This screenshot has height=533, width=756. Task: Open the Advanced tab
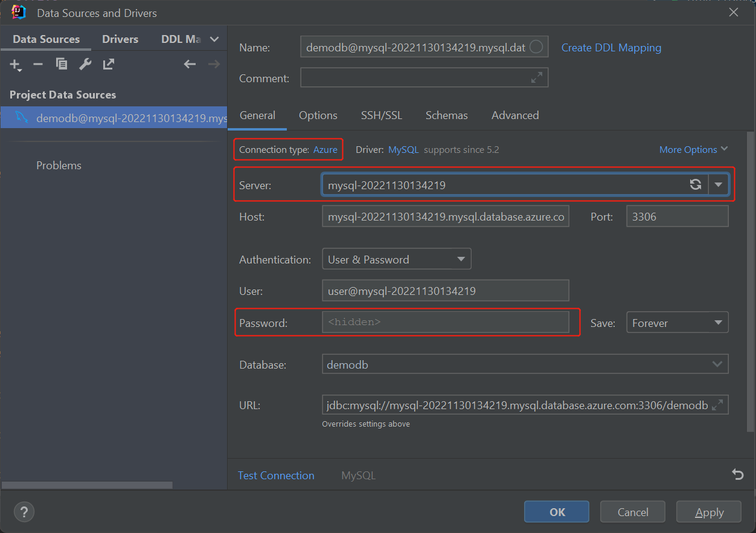[515, 115]
